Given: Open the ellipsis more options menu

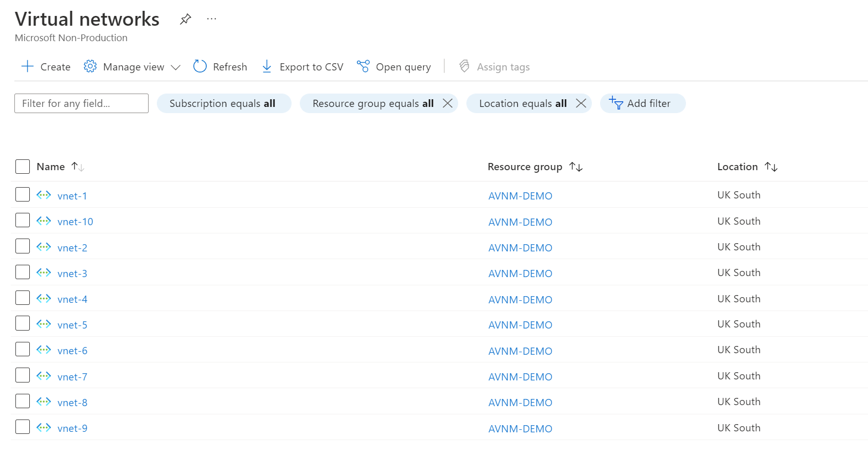Looking at the screenshot, I should point(211,19).
